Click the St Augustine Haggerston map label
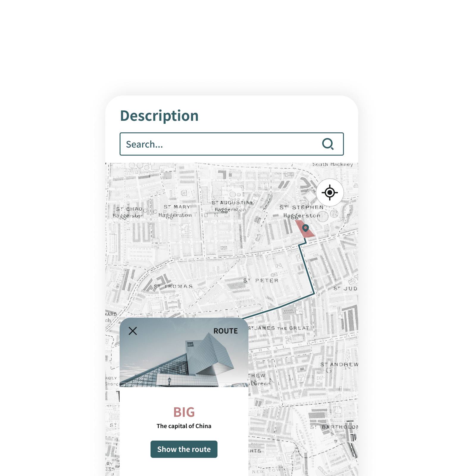 pyautogui.click(x=232, y=206)
